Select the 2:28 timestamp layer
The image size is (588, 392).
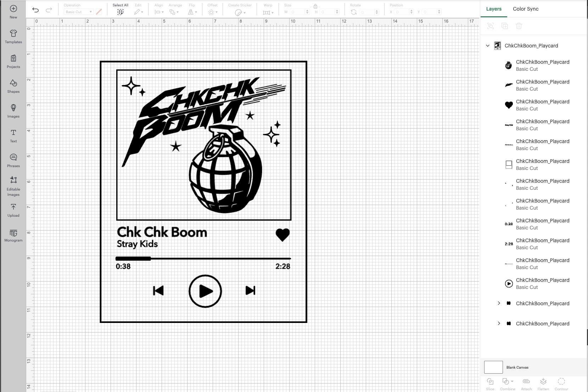(x=537, y=244)
